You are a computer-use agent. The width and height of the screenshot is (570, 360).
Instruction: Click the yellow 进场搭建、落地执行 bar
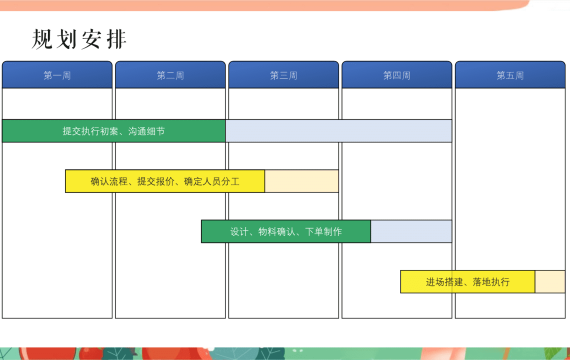coord(468,281)
